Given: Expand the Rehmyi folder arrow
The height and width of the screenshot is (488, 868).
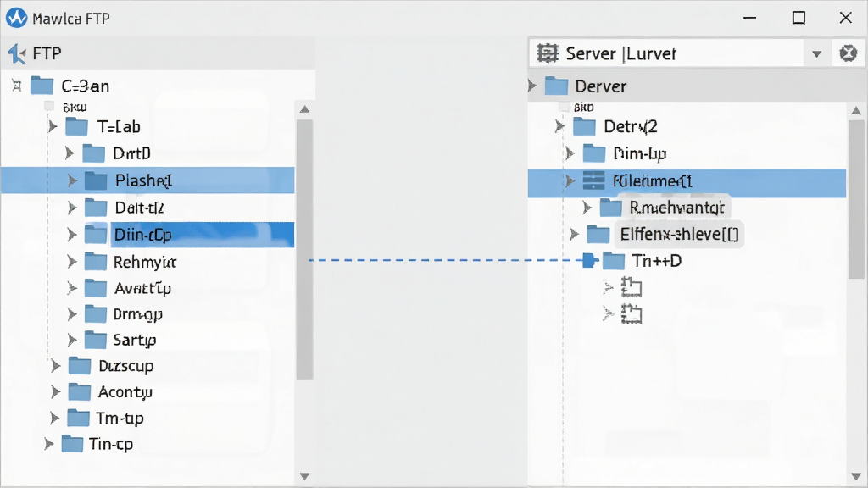Looking at the screenshot, I should pos(71,261).
